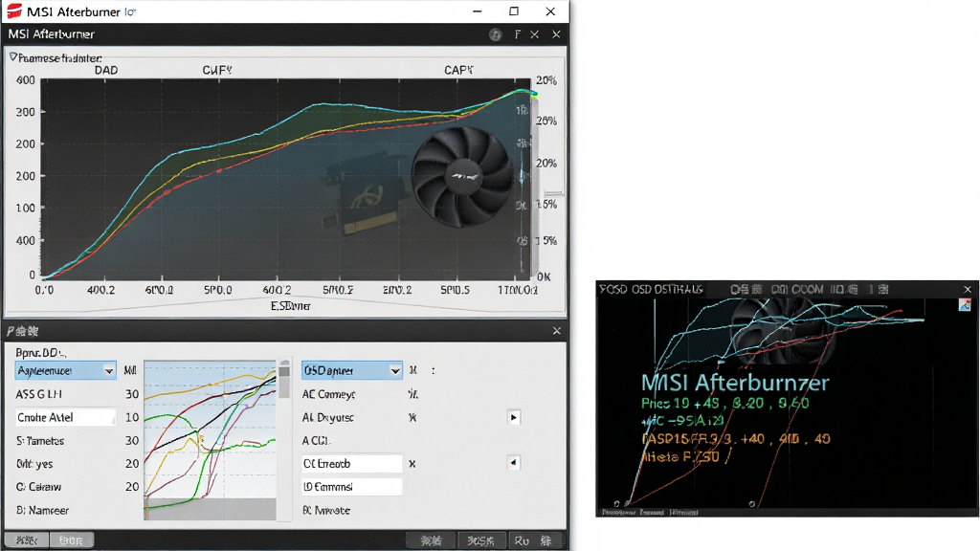Click the fan image in main graph
This screenshot has height=551, width=980.
(x=461, y=177)
